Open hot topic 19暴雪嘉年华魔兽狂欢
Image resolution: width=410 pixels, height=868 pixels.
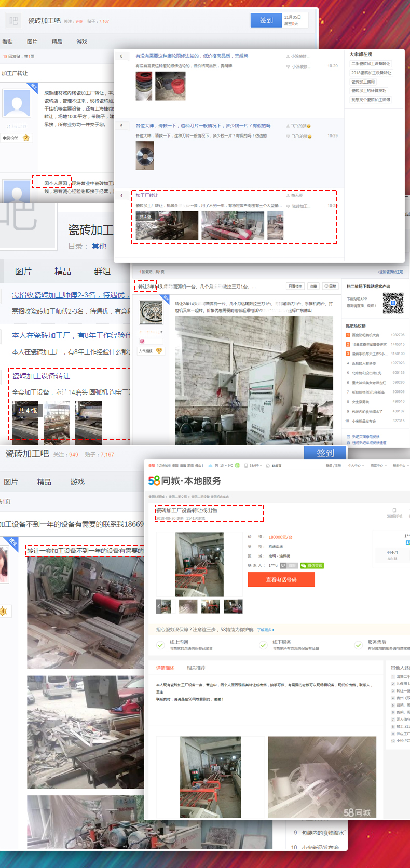(370, 345)
